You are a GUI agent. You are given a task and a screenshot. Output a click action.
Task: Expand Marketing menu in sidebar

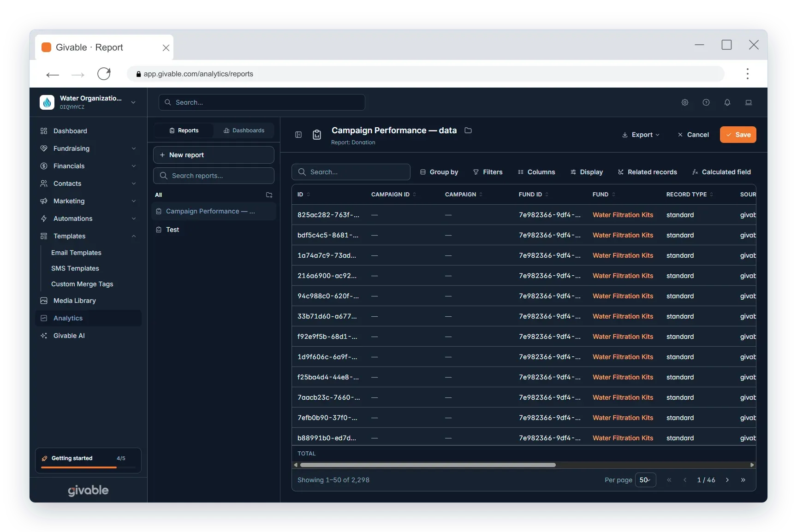(88, 201)
